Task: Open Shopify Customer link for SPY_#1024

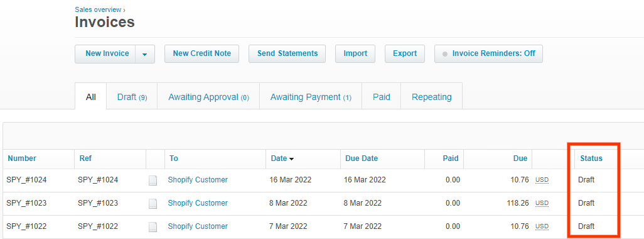Action: (x=198, y=180)
